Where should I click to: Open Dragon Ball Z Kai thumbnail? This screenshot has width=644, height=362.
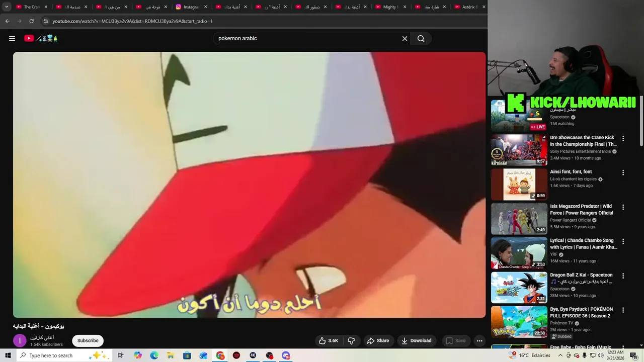click(x=519, y=287)
